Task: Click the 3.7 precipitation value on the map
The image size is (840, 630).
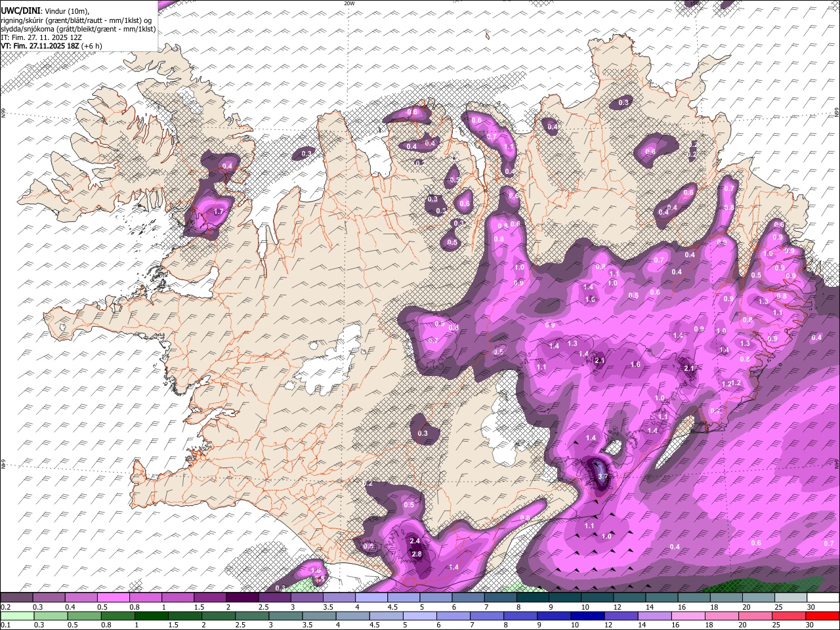Action: (x=604, y=476)
